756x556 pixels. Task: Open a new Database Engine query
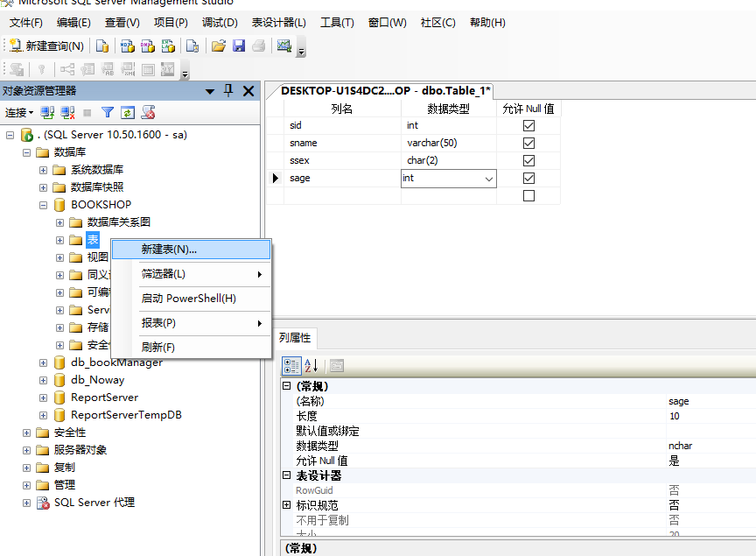[102, 46]
